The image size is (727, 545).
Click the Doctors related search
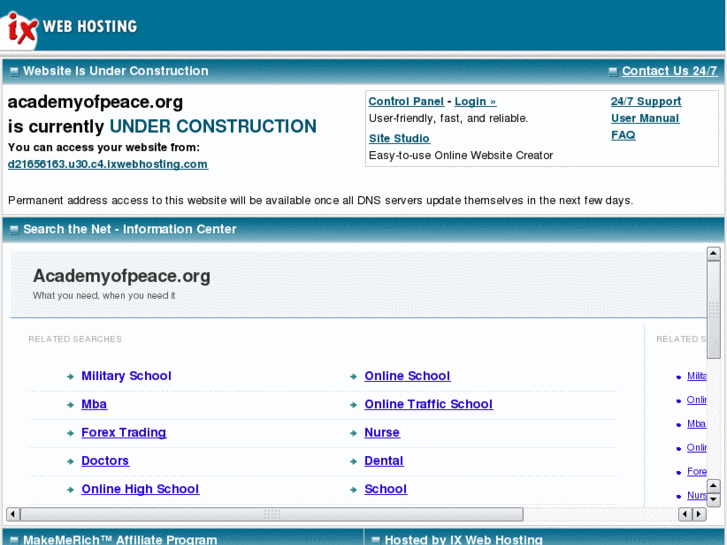tap(105, 461)
